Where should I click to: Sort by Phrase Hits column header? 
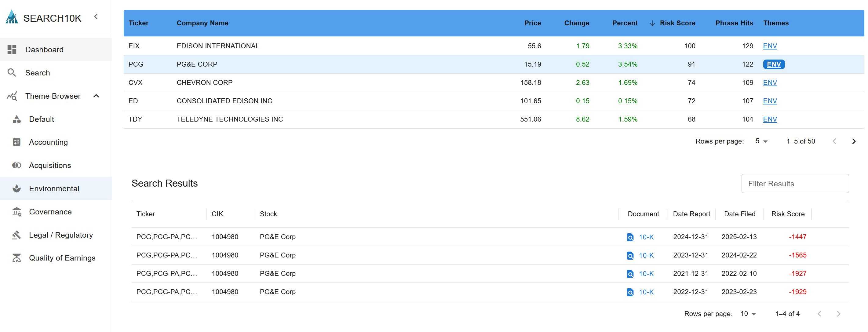734,23
